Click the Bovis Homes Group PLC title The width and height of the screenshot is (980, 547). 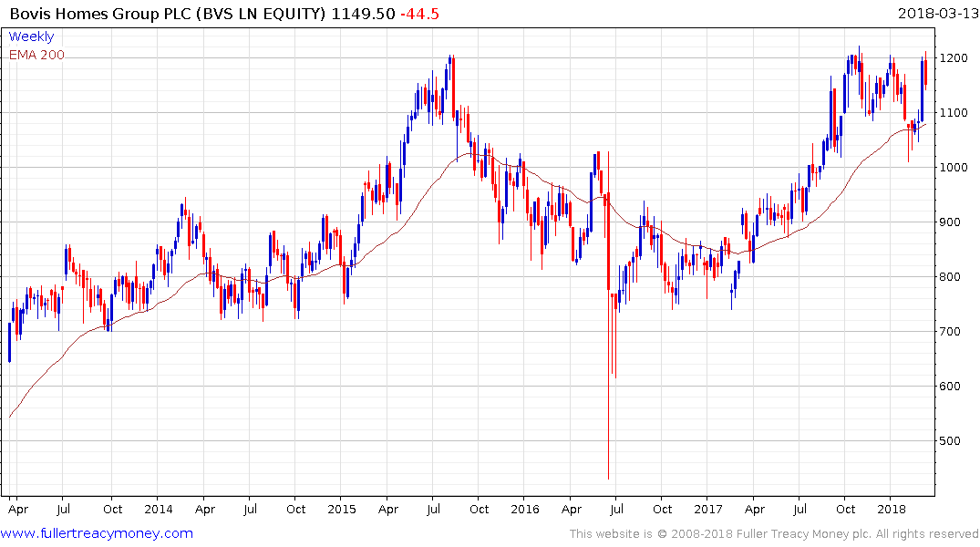pos(168,14)
